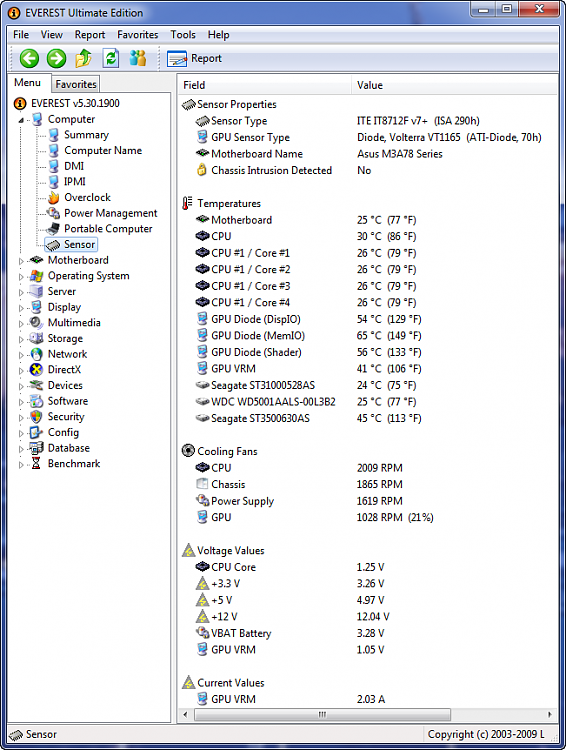Collapse the Computer tree node

21,120
